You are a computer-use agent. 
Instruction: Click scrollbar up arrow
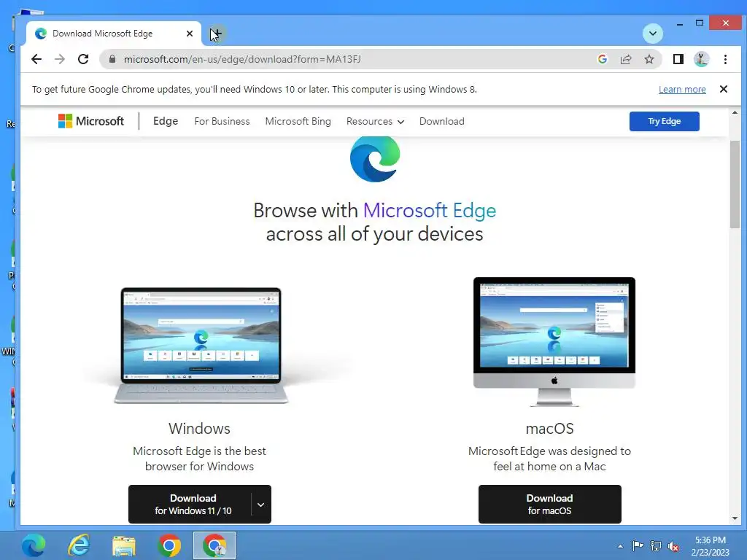pyautogui.click(x=735, y=112)
